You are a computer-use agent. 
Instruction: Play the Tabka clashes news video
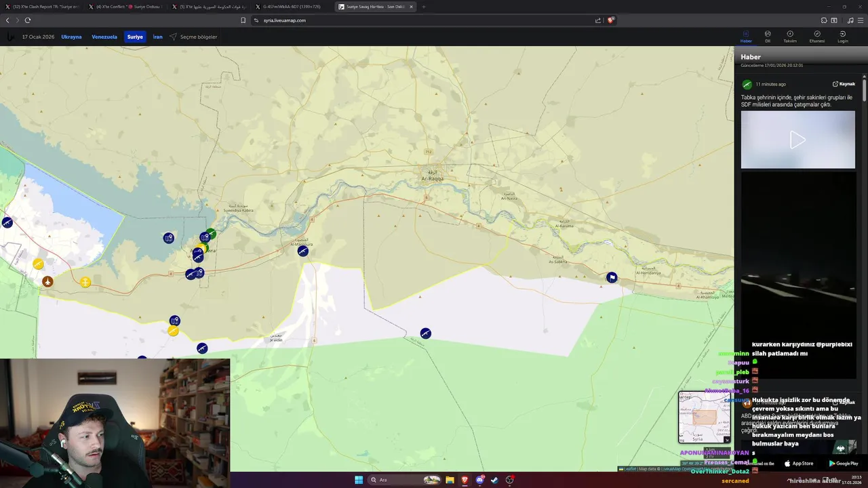click(x=797, y=140)
